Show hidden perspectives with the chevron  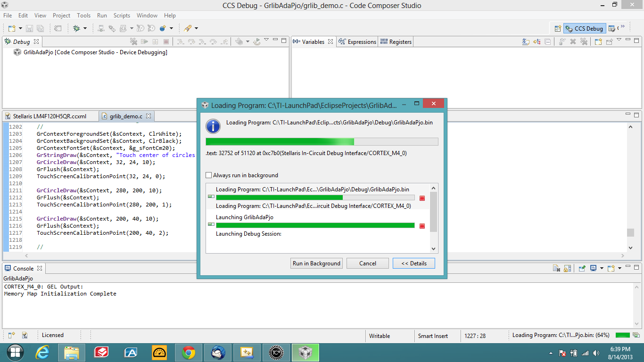pyautogui.click(x=623, y=27)
